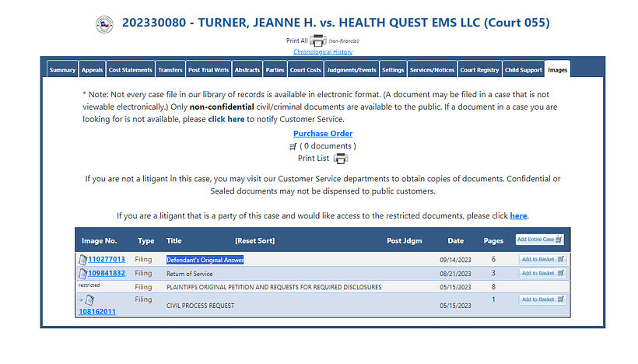
Task: Select the Court Registry tab
Action: pyautogui.click(x=480, y=70)
